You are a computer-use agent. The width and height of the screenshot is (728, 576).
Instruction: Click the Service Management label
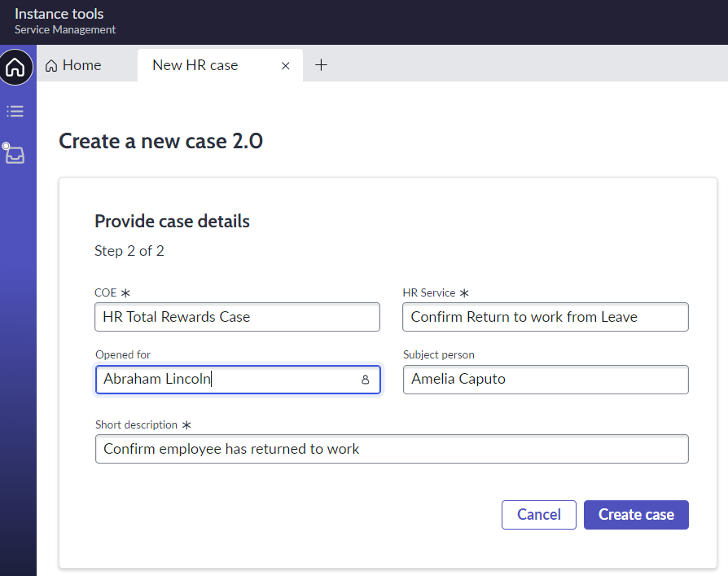pyautogui.click(x=64, y=29)
